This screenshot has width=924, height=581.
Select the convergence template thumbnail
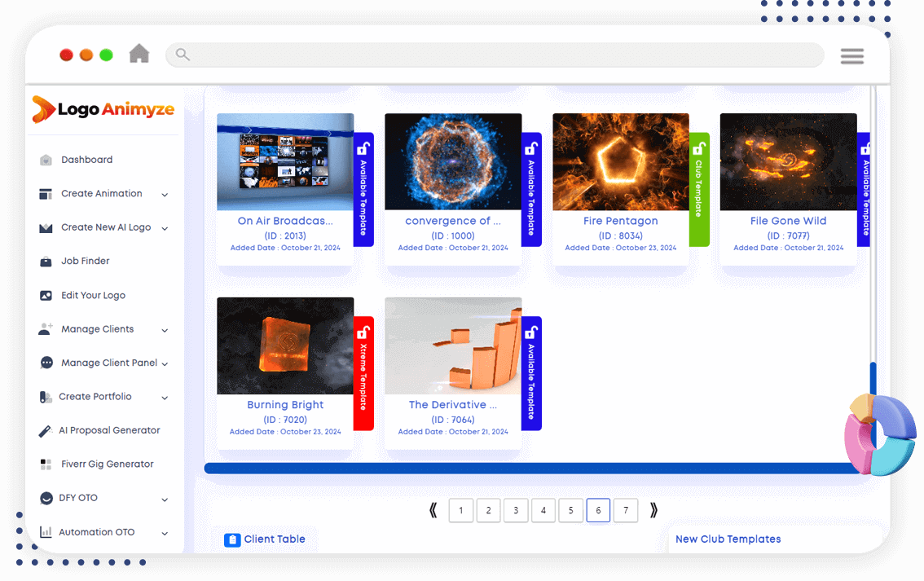452,161
